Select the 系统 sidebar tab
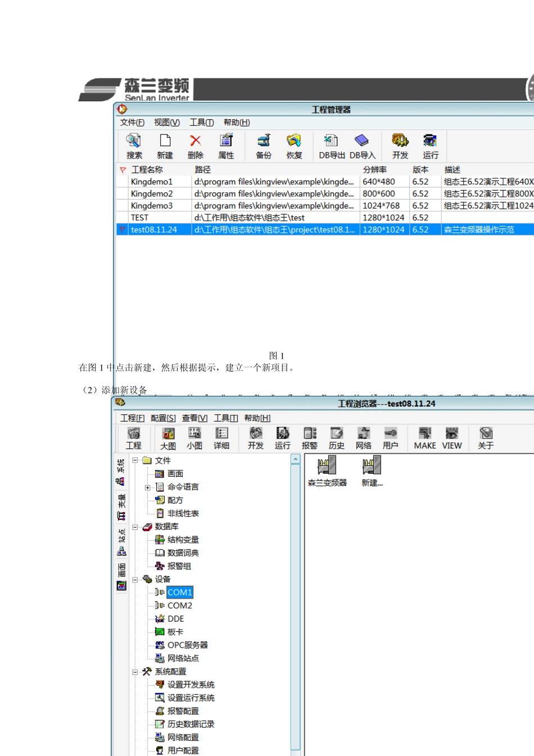Screen dimensions: 534x756 [121, 472]
